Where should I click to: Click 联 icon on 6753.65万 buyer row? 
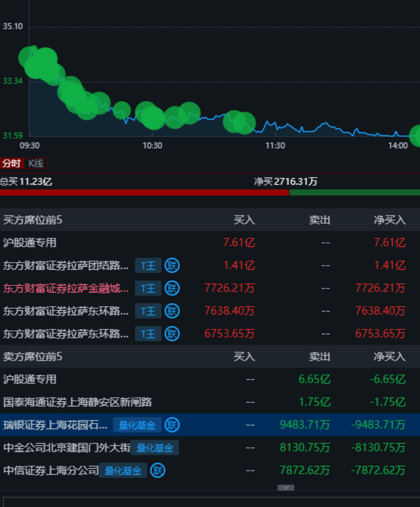coord(172,333)
